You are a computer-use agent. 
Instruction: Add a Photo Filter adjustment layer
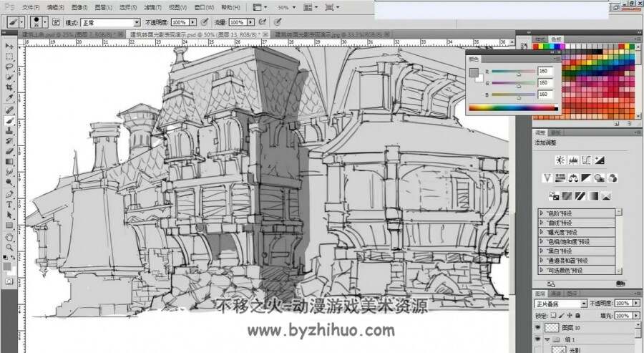point(599,178)
